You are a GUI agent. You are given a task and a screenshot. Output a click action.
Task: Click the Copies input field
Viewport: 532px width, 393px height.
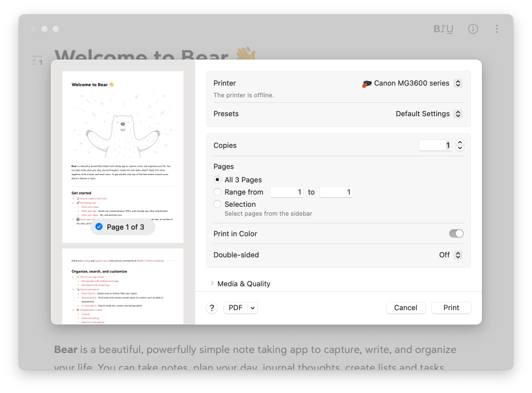(435, 145)
